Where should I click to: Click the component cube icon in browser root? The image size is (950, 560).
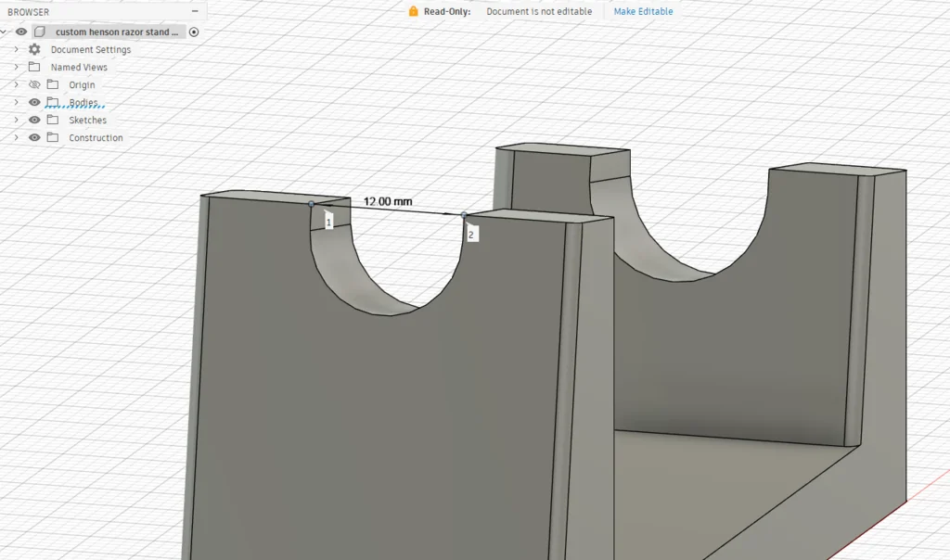39,32
